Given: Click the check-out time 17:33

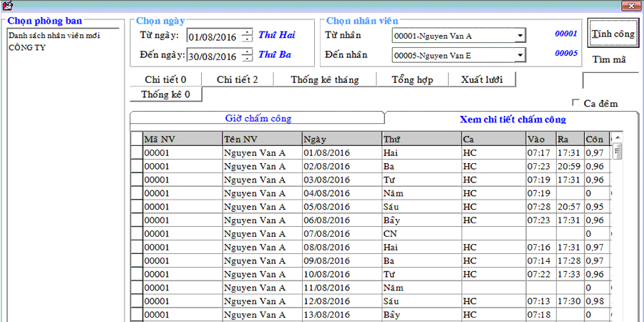Looking at the screenshot, I should (569, 274).
